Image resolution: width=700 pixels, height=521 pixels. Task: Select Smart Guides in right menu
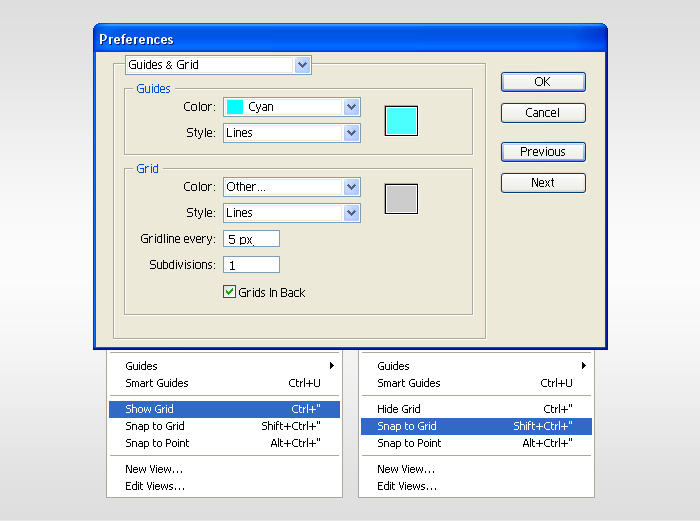[x=476, y=383]
